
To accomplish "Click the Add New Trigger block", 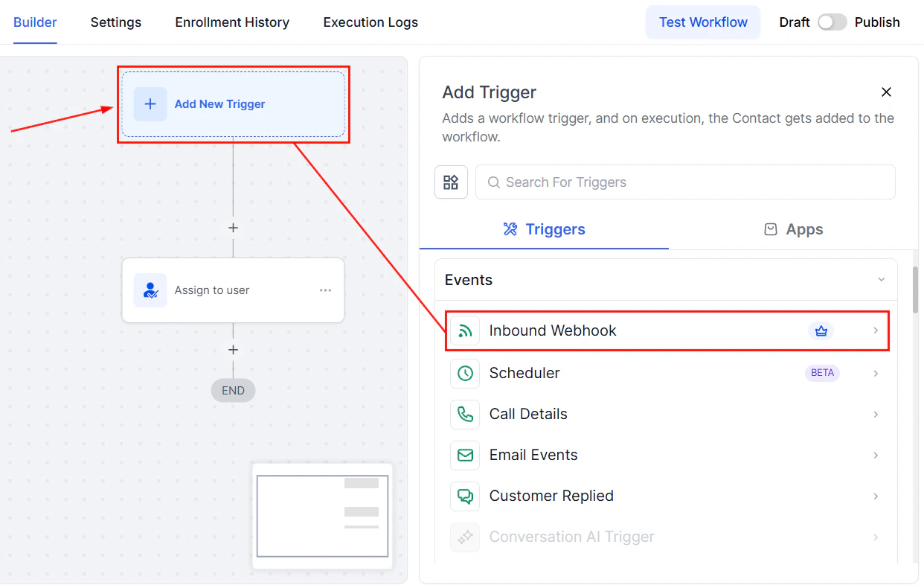I will click(233, 103).
